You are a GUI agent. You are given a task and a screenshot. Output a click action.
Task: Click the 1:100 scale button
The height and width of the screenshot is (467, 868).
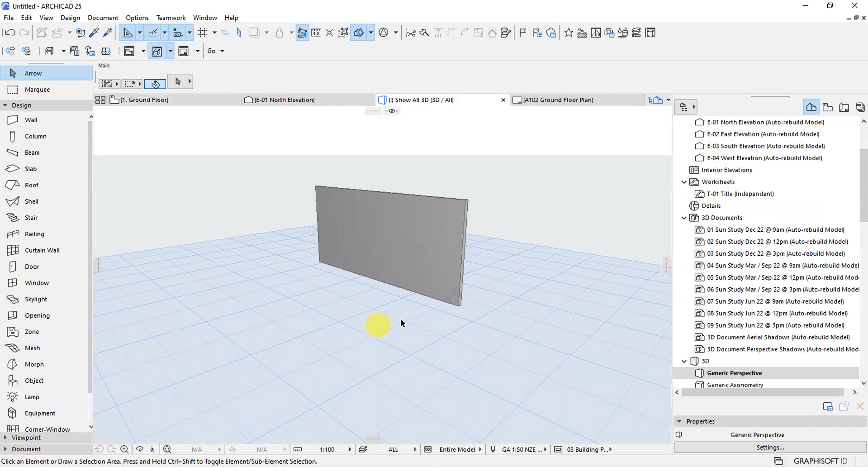pos(327,449)
